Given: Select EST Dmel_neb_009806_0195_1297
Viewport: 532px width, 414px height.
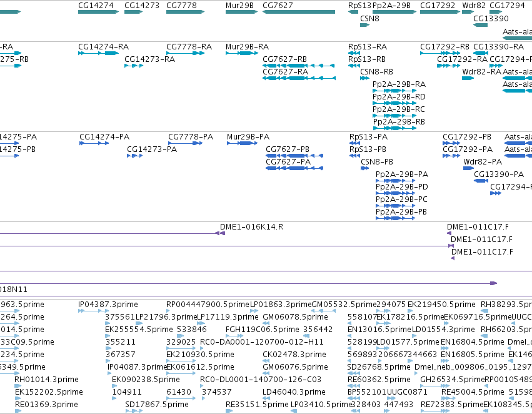Looking at the screenshot, I should click(x=473, y=367).
